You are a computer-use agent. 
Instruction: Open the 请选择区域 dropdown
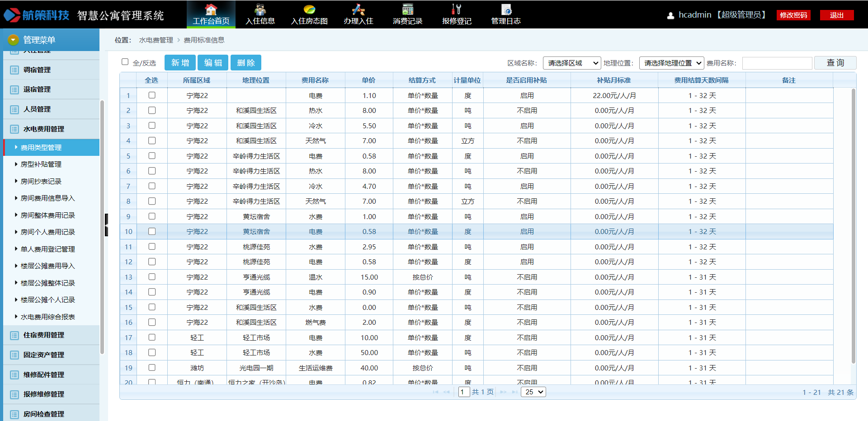coord(572,63)
